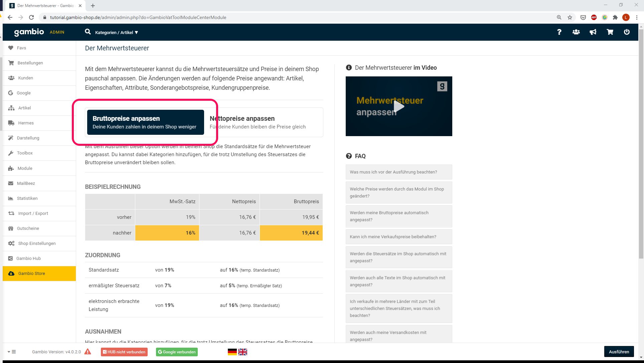Screen dimensions: 644x363
Task: Play the Mehrwertsteuer anpassen video
Action: [398, 106]
